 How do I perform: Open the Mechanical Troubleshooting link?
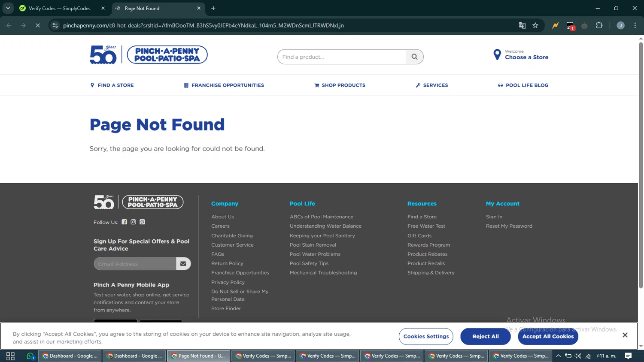(x=323, y=273)
